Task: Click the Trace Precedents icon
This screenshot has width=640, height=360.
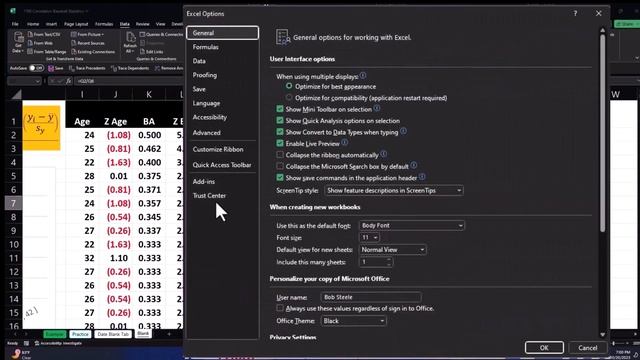Action: [72, 69]
